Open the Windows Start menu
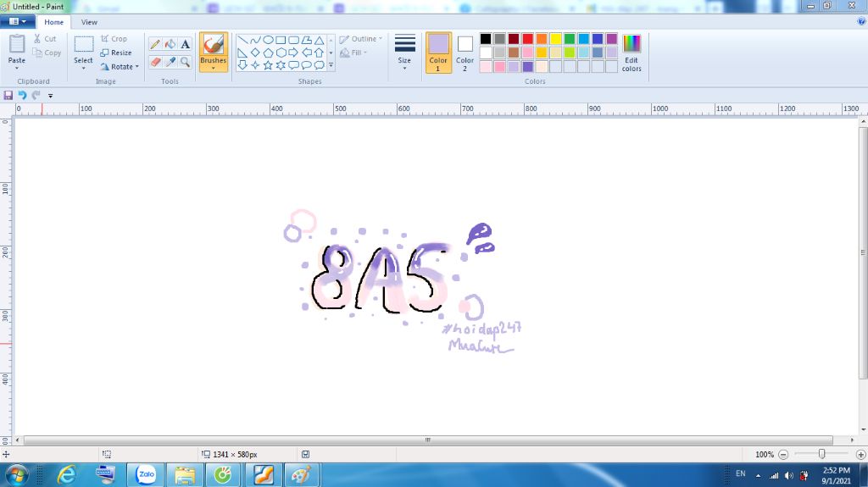The image size is (868, 487). (x=17, y=475)
